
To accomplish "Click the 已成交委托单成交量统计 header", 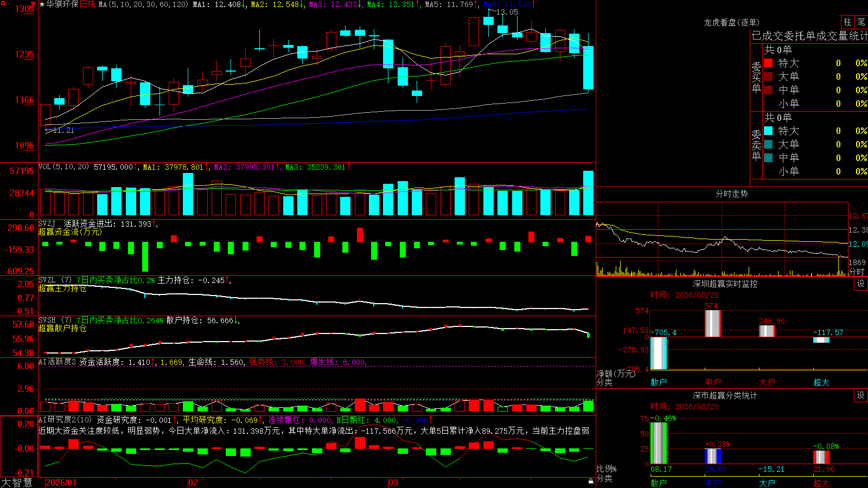I will pyautogui.click(x=809, y=36).
